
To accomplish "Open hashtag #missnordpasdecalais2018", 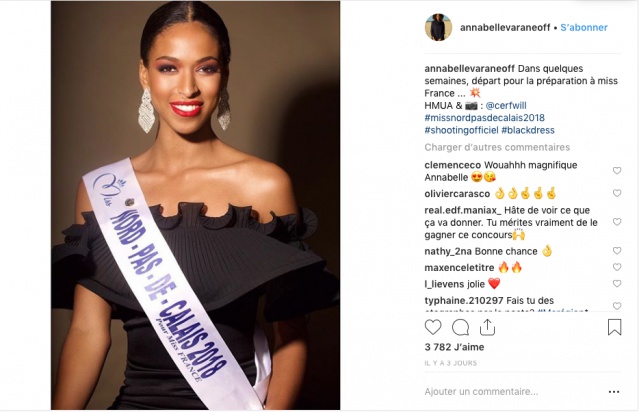I will point(484,118).
